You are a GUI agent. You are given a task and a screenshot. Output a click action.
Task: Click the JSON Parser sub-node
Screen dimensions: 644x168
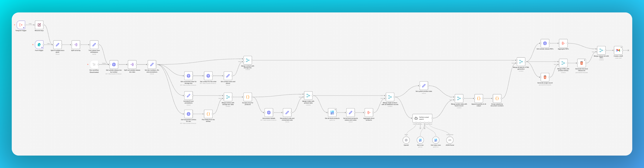(x=450, y=140)
